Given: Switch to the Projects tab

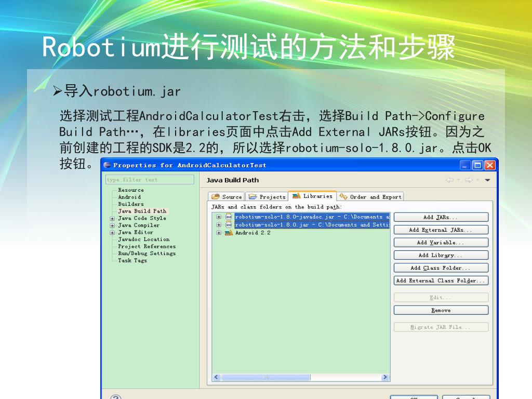Looking at the screenshot, I should tap(267, 196).
